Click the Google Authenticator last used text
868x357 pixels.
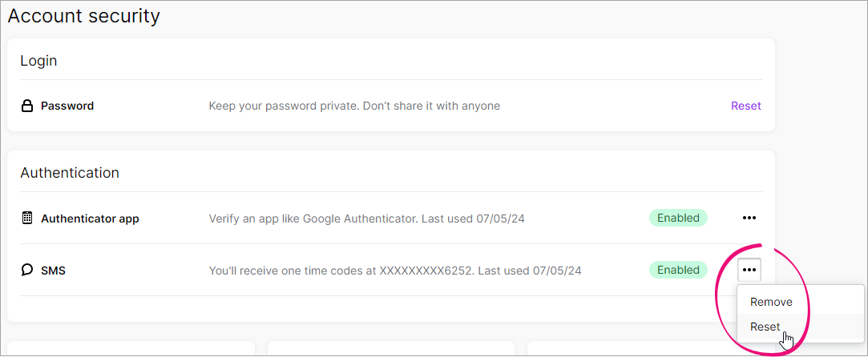click(366, 219)
